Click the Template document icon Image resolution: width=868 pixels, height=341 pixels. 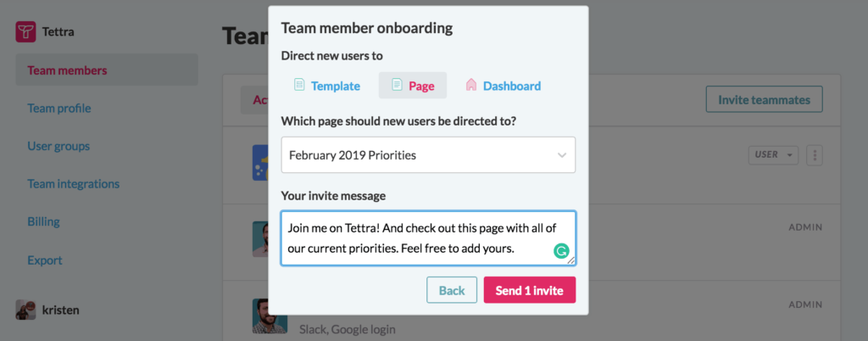tap(299, 85)
